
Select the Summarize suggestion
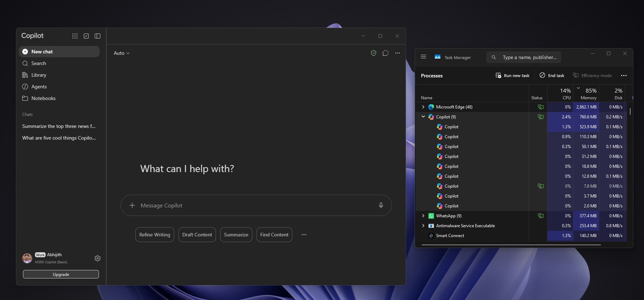point(236,235)
